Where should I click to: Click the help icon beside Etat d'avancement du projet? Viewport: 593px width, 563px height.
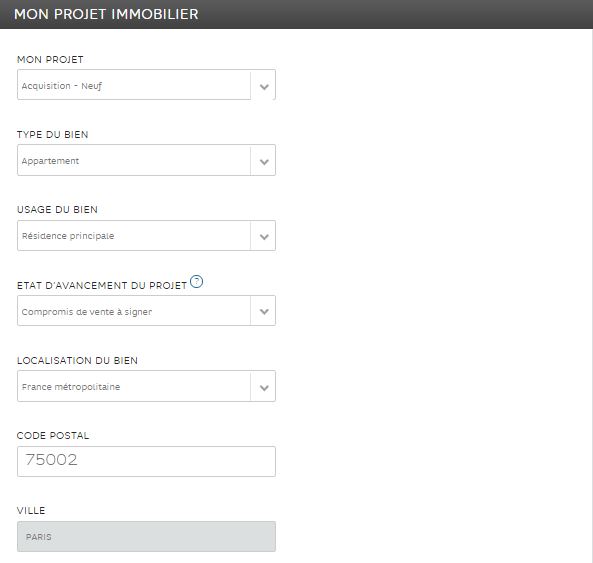(196, 282)
